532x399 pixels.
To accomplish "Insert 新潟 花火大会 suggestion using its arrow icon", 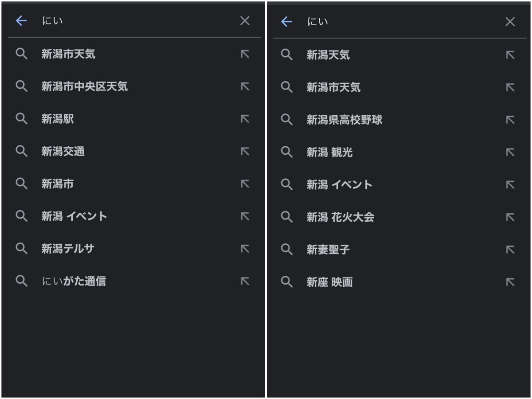I will pos(510,217).
